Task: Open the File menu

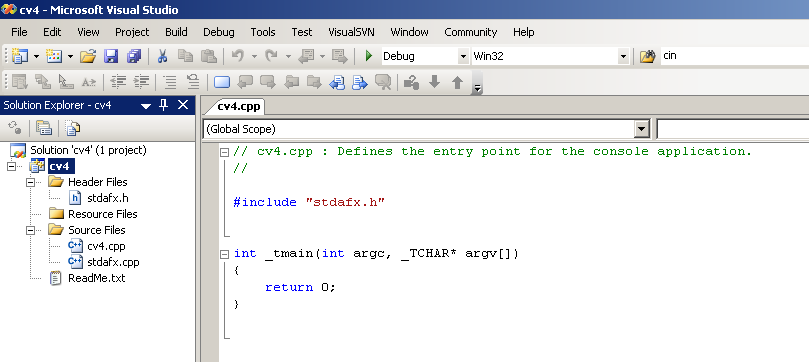Action: tap(19, 32)
